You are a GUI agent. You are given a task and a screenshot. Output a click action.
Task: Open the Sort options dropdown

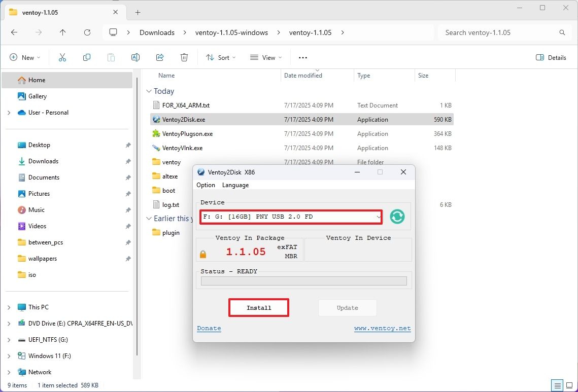220,57
